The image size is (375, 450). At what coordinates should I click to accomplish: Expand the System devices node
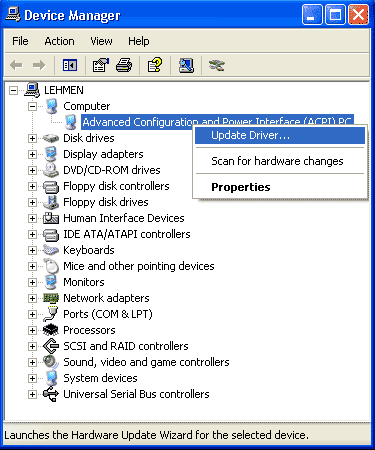coord(32,378)
